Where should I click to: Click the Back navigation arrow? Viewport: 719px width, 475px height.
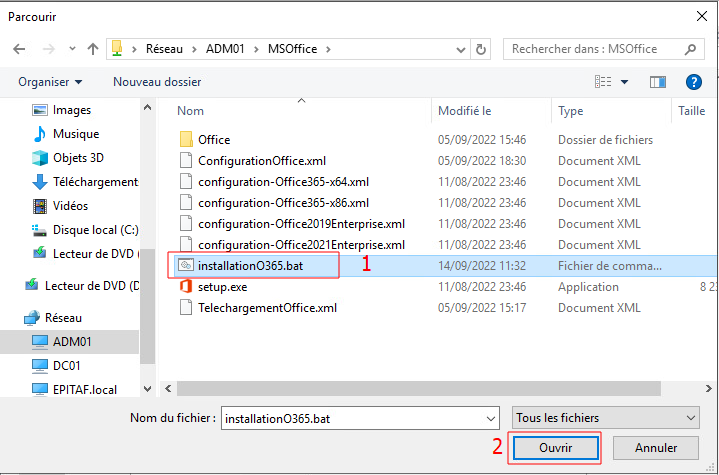tap(20, 49)
